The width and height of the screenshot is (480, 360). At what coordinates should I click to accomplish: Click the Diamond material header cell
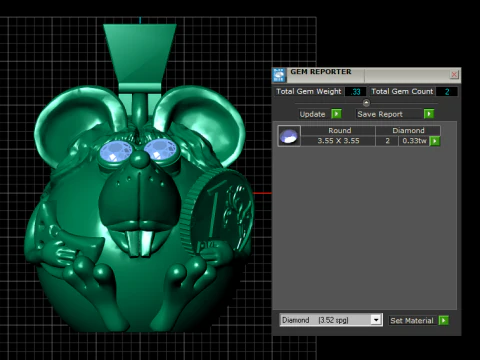tap(408, 131)
